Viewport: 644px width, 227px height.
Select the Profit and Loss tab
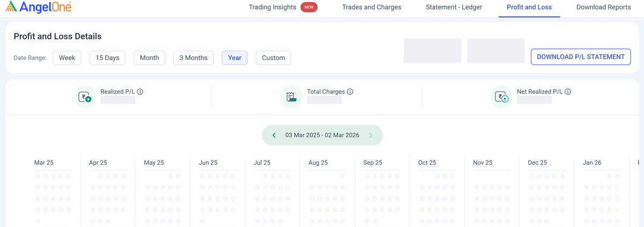pos(529,8)
